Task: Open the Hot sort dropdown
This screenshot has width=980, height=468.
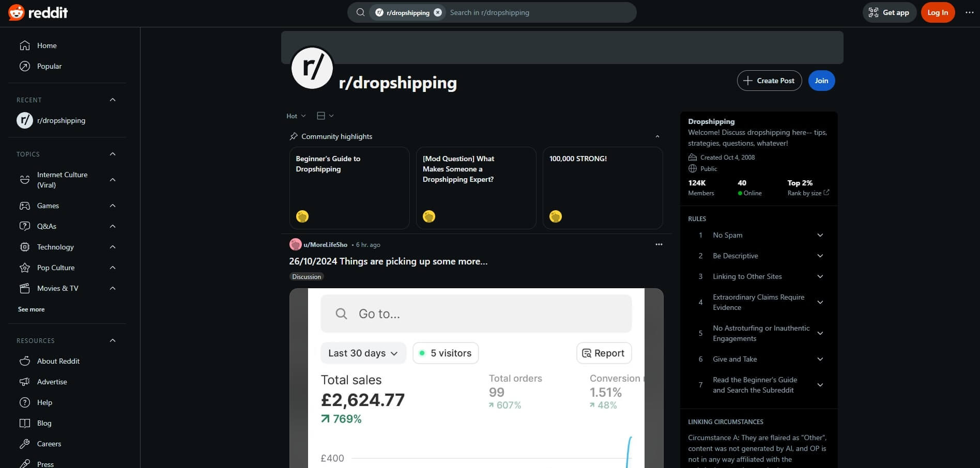Action: (x=296, y=116)
